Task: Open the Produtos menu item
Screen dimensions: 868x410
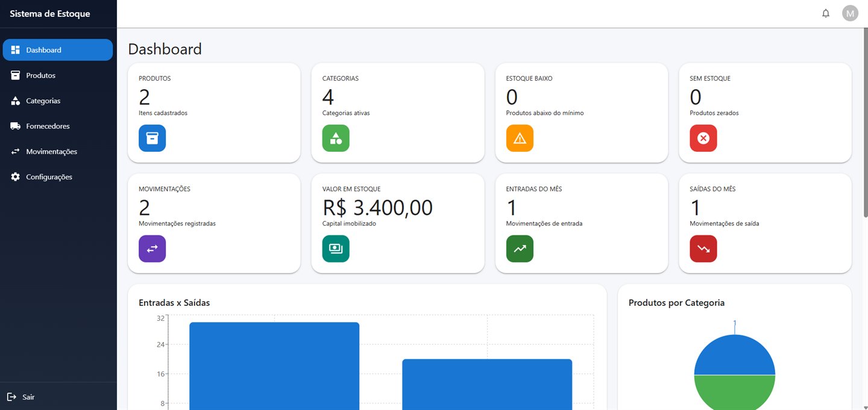Action: tap(58, 75)
